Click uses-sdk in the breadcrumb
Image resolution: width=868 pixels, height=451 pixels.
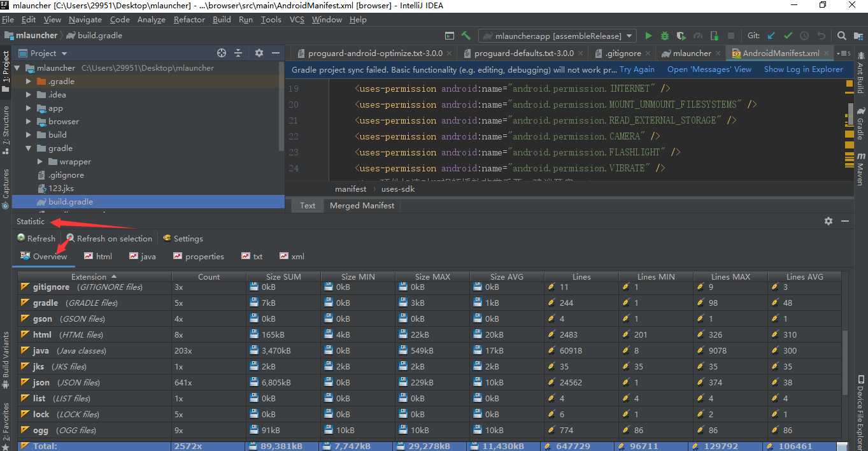tap(397, 189)
